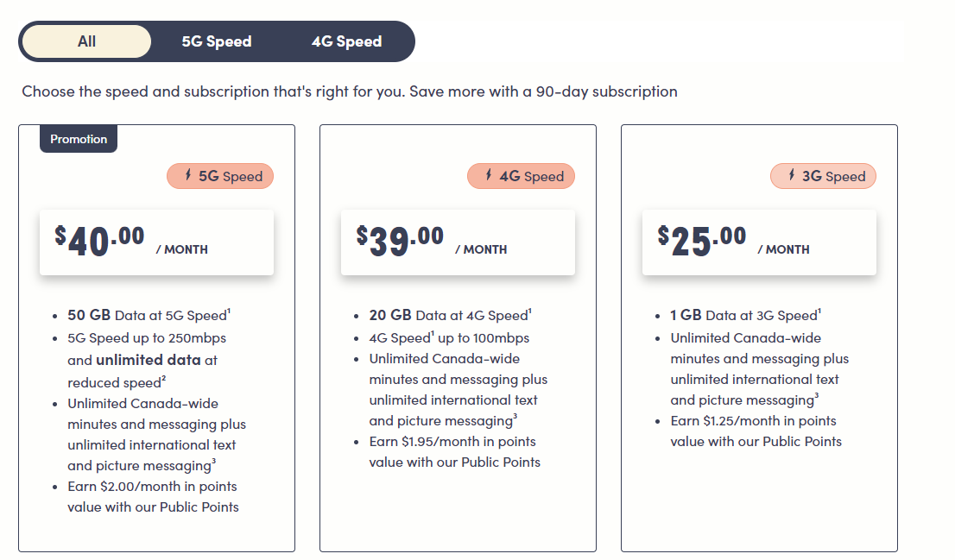Click the 4G Speed pill badge
The image size is (955, 560).
point(521,176)
